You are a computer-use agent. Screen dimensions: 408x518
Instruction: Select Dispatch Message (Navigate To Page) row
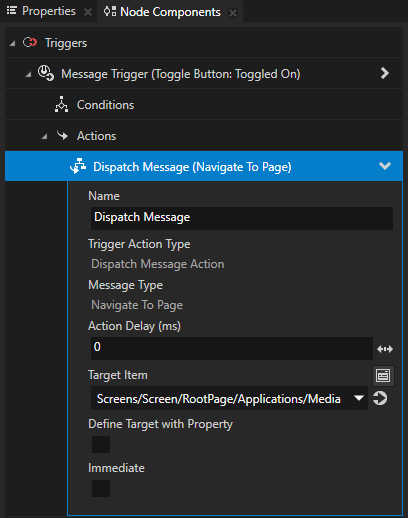204,166
